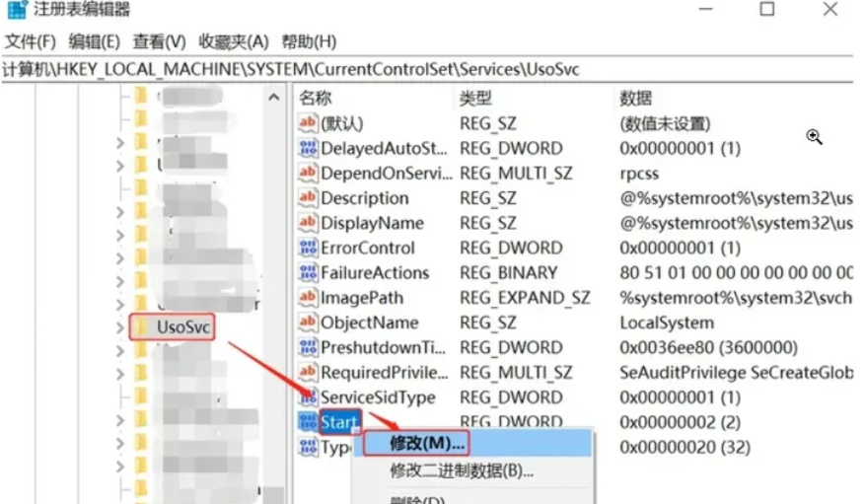This screenshot has width=866, height=504.
Task: Click the RequiredPrivile... string icon
Action: click(x=308, y=372)
